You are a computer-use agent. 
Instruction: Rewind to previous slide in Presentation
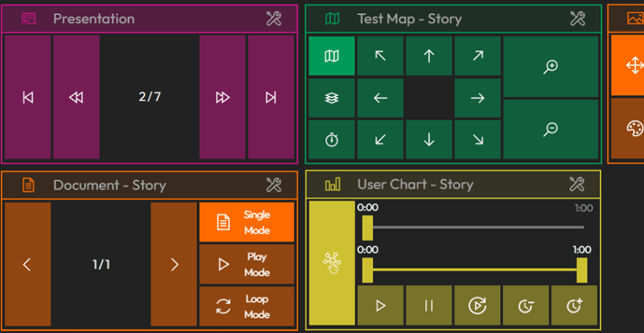coord(77,97)
